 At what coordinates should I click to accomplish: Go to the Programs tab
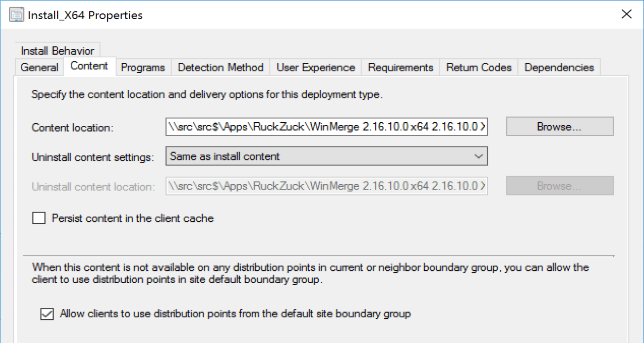click(x=143, y=68)
